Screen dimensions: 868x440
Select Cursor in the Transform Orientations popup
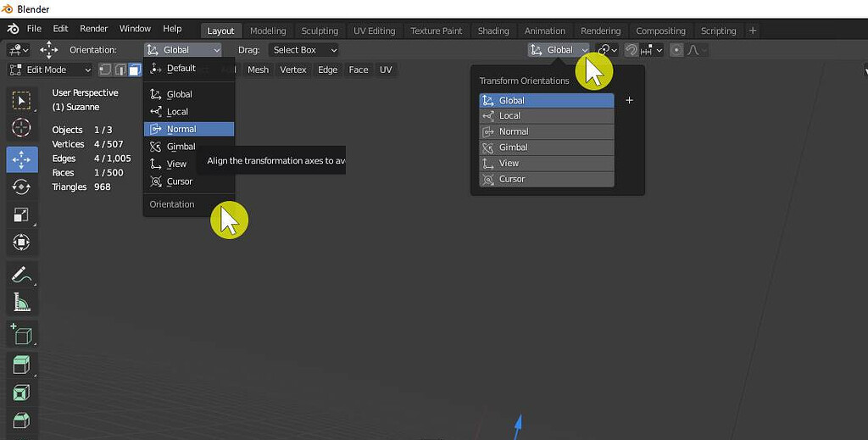tap(547, 179)
